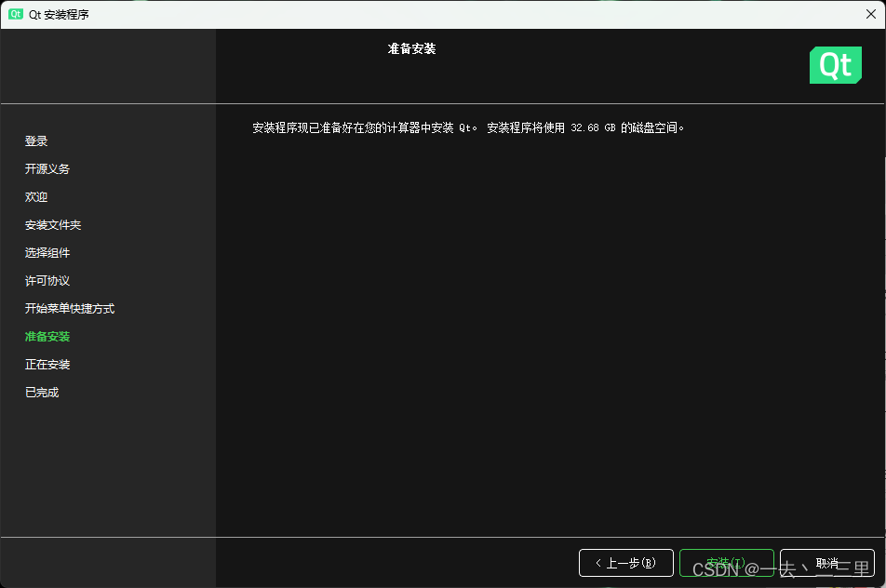
Task: Select 正在安装 step in sidebar
Action: click(x=47, y=365)
